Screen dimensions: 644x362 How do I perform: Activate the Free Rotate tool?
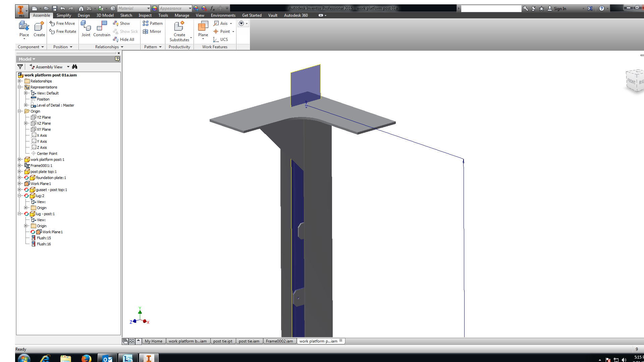[63, 32]
